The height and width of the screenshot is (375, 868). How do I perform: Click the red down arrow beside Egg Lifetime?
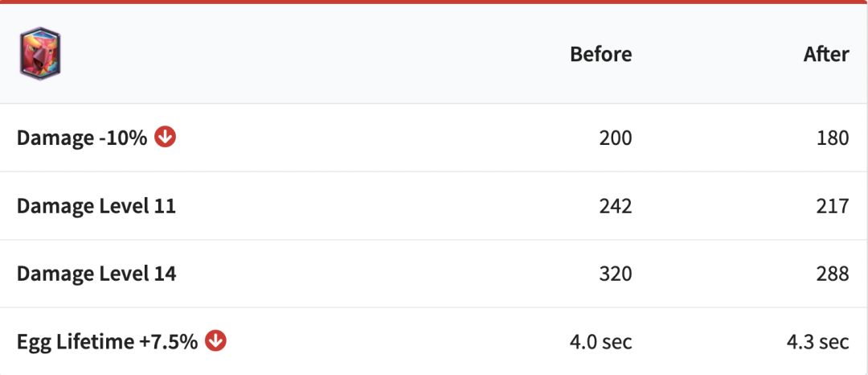click(215, 340)
